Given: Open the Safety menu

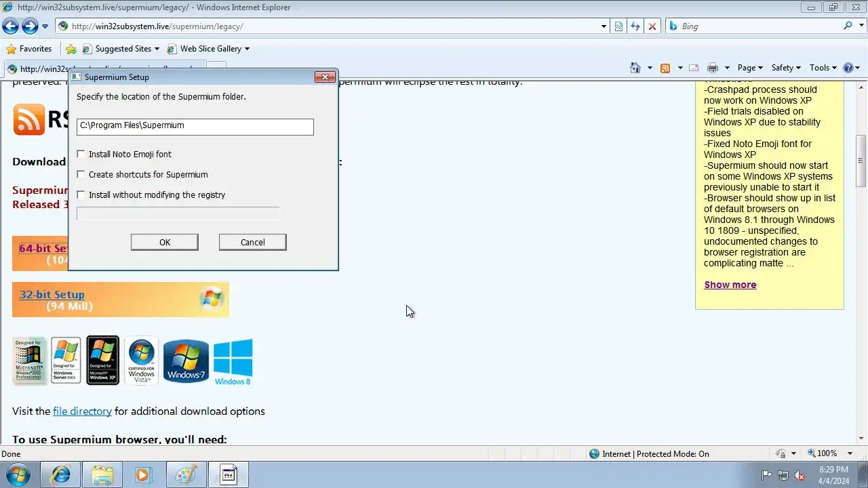Looking at the screenshot, I should pos(786,68).
